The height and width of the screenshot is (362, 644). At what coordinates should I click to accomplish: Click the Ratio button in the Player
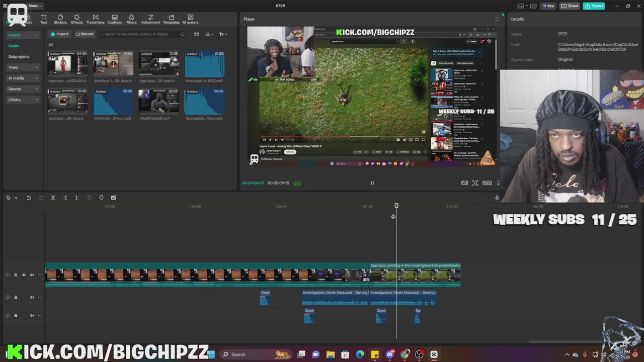pos(487,183)
